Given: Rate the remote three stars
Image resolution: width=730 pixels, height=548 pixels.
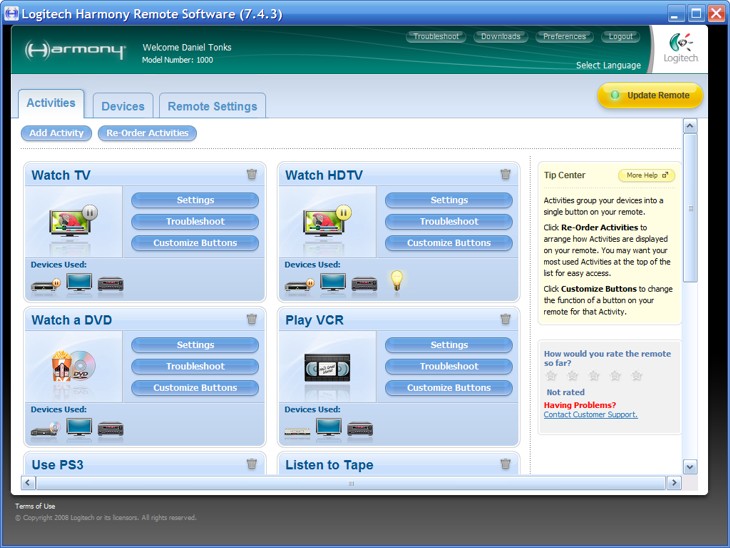Looking at the screenshot, I should pos(594,375).
